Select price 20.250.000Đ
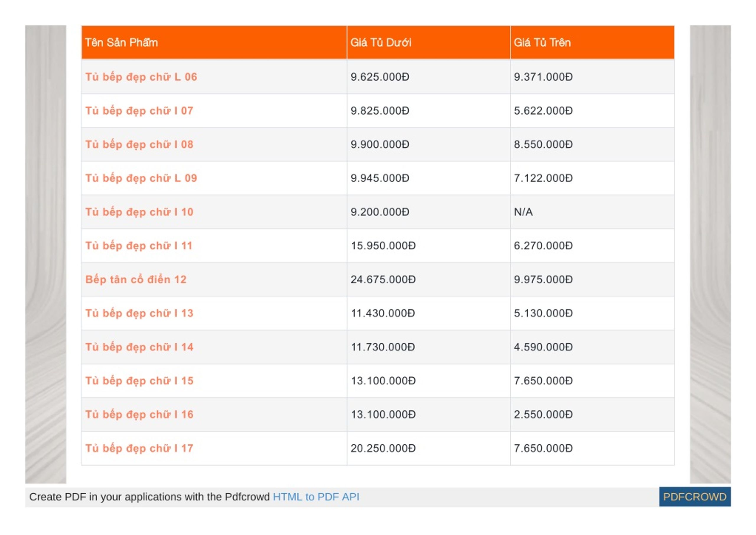 [x=383, y=448]
